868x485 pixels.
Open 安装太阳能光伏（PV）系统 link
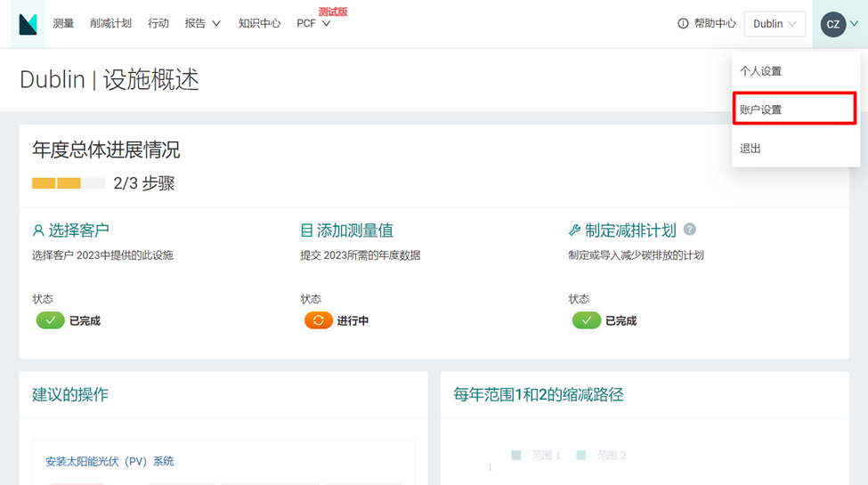click(110, 461)
